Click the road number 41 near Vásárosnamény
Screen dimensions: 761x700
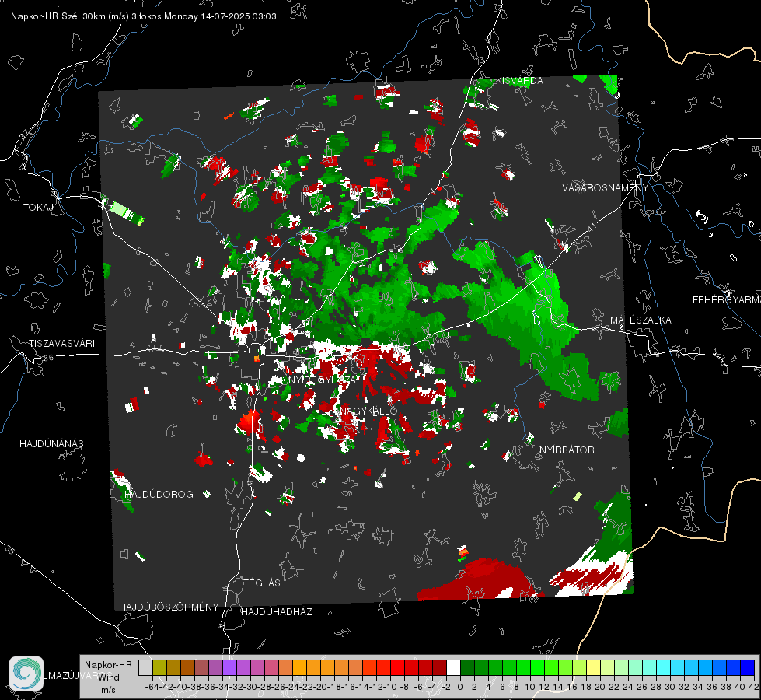(x=592, y=227)
